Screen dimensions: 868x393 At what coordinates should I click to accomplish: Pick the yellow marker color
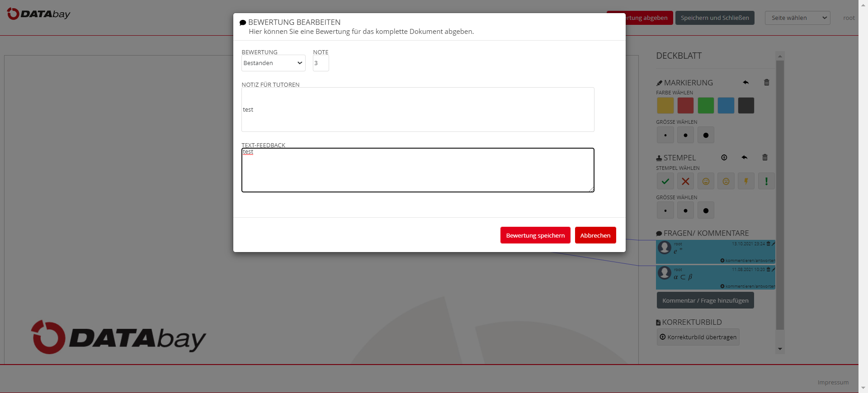(665, 105)
